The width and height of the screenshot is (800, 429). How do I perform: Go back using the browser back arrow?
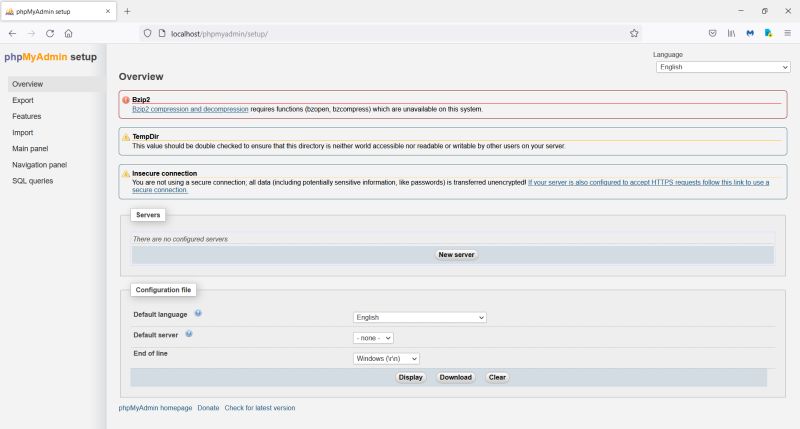coord(12,34)
